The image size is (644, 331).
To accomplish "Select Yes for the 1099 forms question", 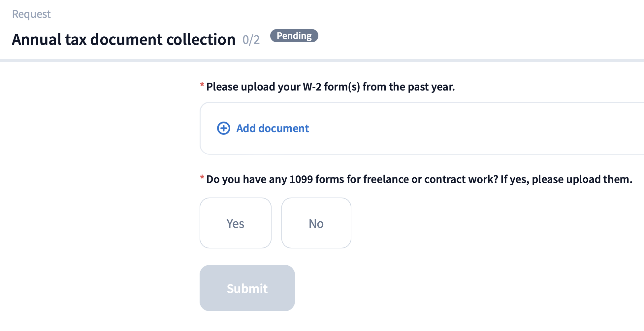I will [x=235, y=223].
